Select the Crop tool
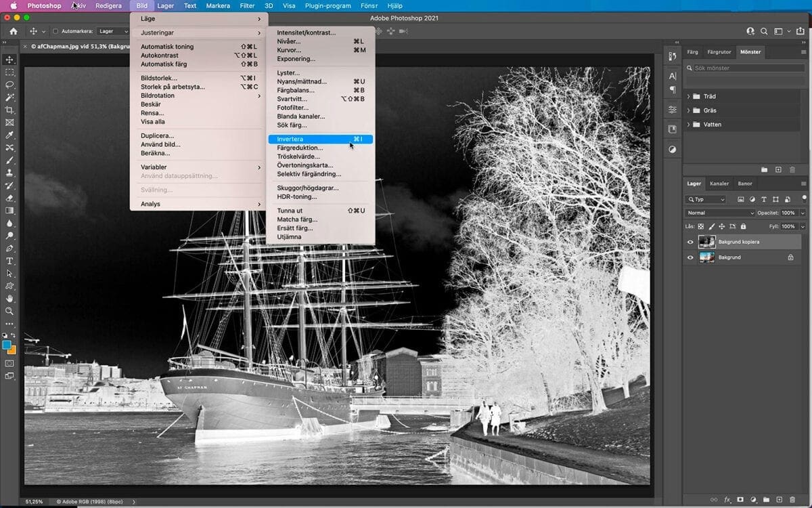Viewport: 812px width, 508px height. [9, 110]
